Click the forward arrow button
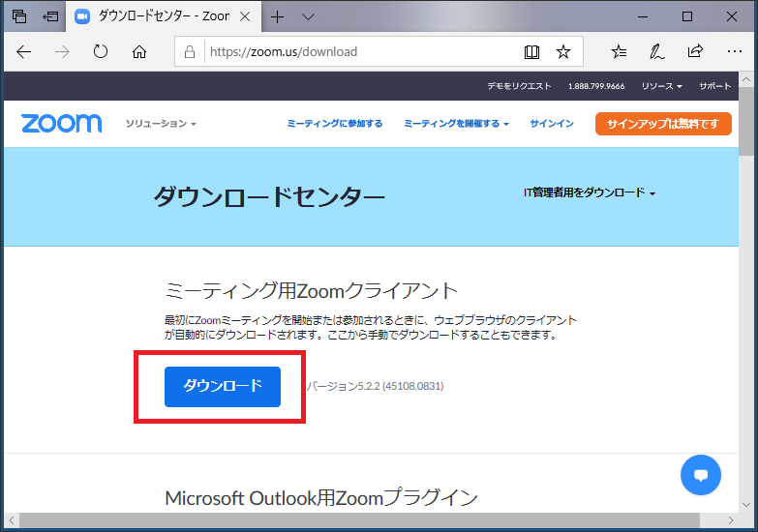 (62, 51)
